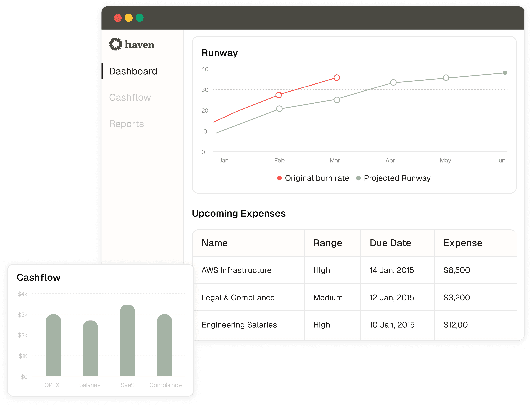Open the AWS Infrastructure expense row
This screenshot has width=532, height=405.
(236, 270)
